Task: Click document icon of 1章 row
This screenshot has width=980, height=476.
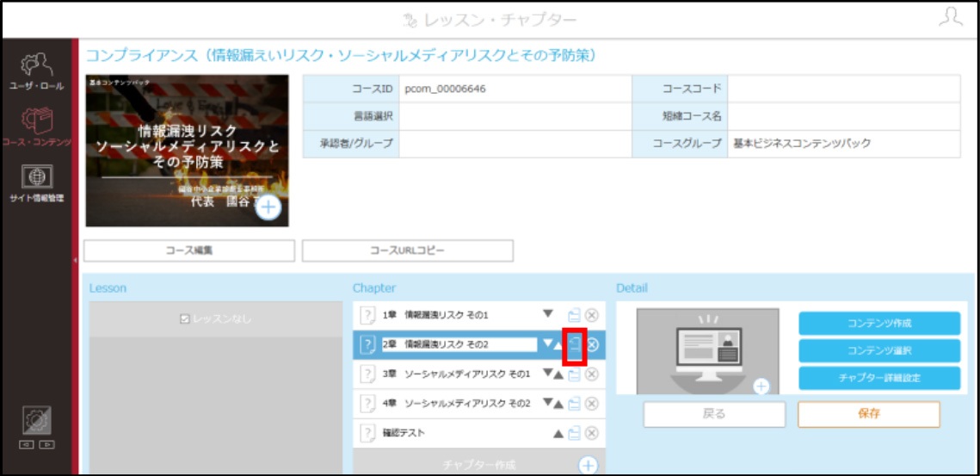Action: [x=369, y=315]
